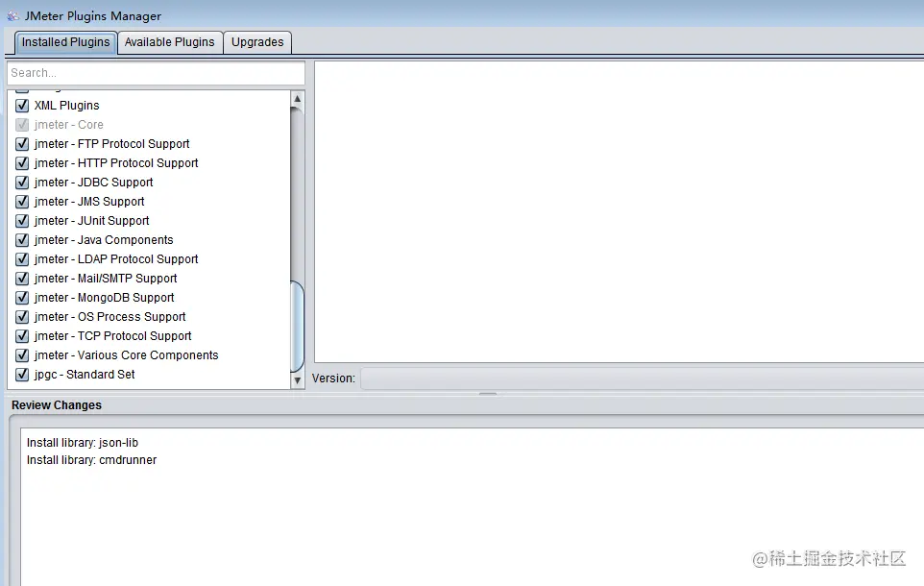Select 'jmeter - Various Core Components' entry
This screenshot has height=586, width=924.
coord(126,355)
